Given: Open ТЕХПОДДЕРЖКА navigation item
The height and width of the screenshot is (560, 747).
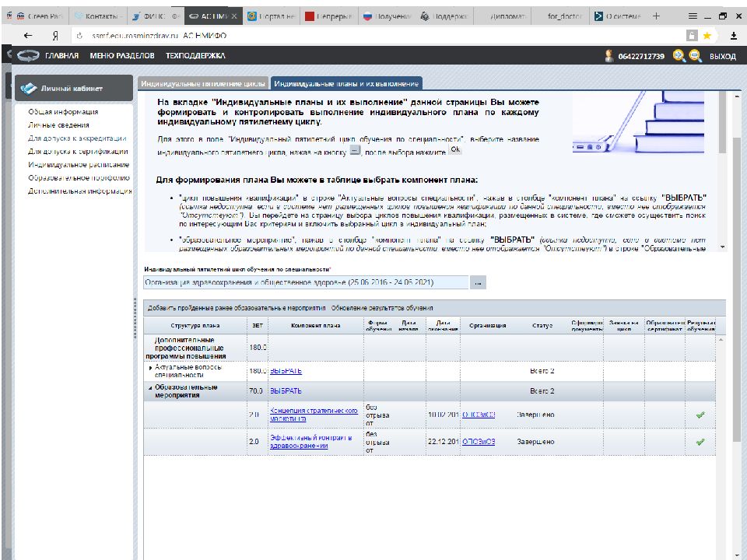Looking at the screenshot, I should click(195, 56).
